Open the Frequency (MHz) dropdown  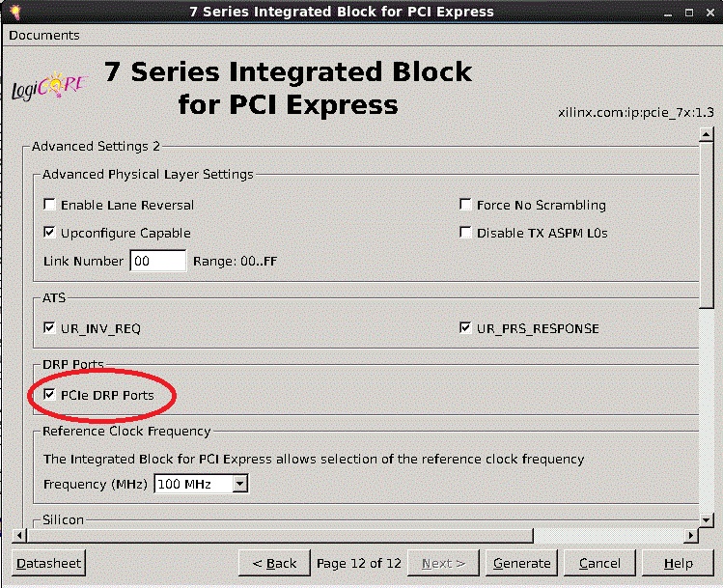pyautogui.click(x=201, y=484)
